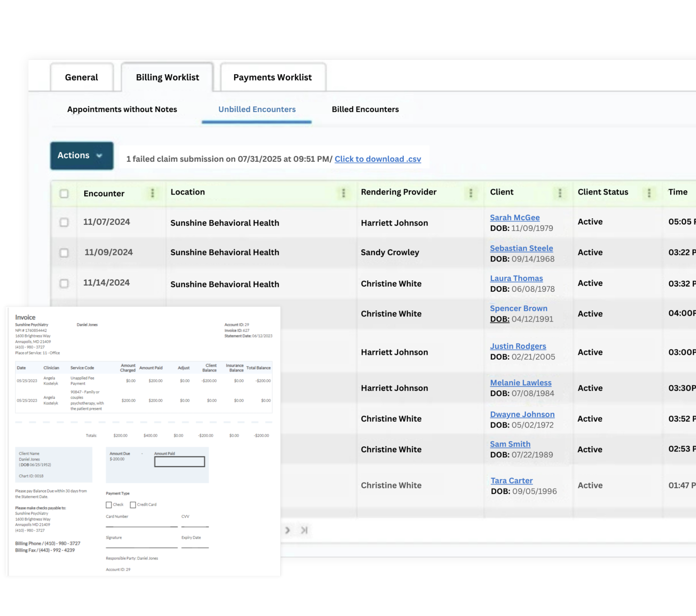This screenshot has height=616, width=696.
Task: Open the General tab
Action: [81, 77]
